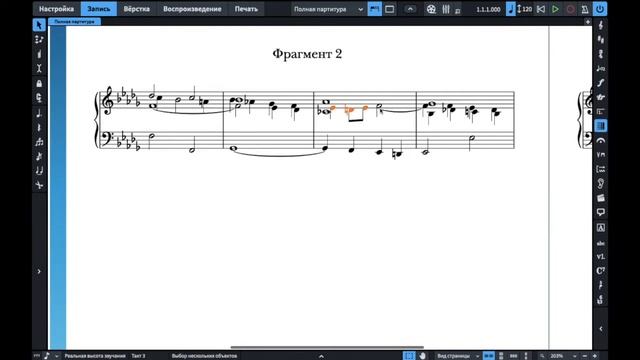Open the Clefs panel icon
The image size is (640, 360).
600,25
